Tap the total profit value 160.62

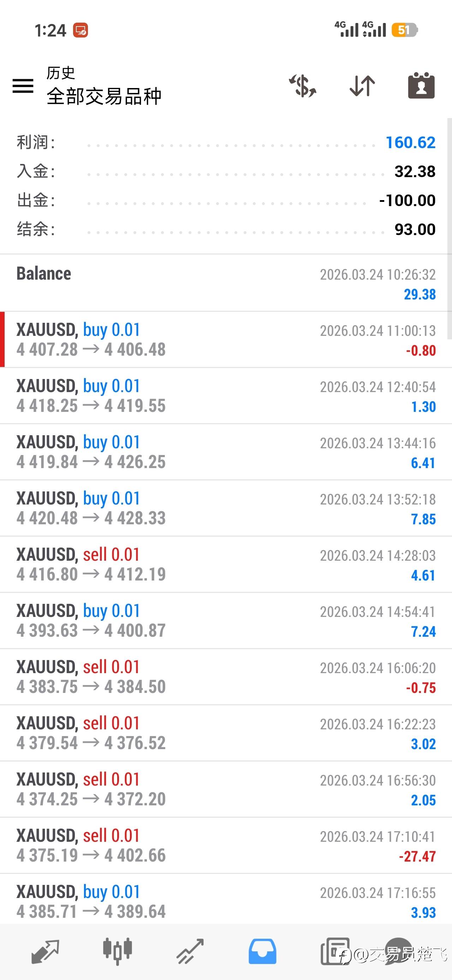click(x=410, y=143)
